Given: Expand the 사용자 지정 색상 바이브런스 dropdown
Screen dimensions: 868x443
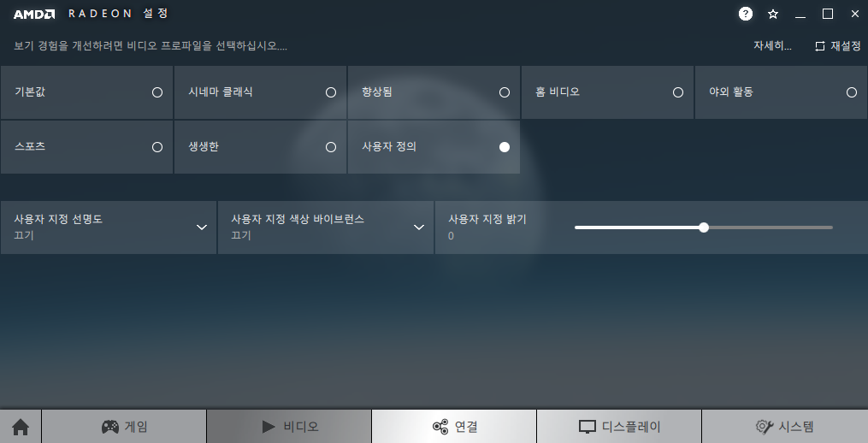Looking at the screenshot, I should [326, 227].
